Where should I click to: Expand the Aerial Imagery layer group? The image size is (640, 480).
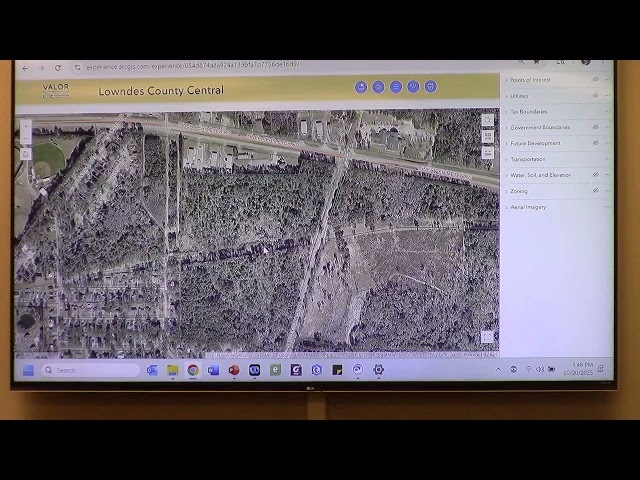coord(506,207)
